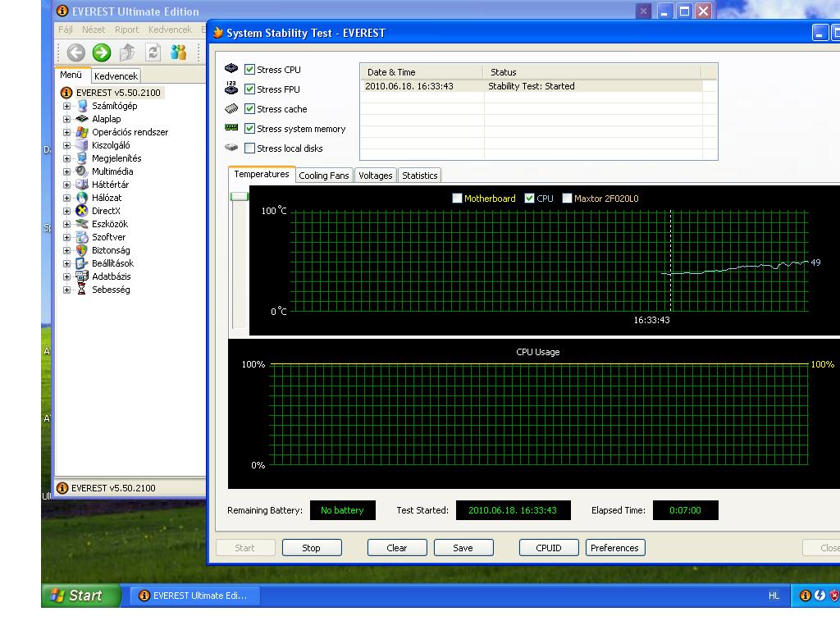Uncheck Stress system memory checkbox

pyautogui.click(x=249, y=129)
